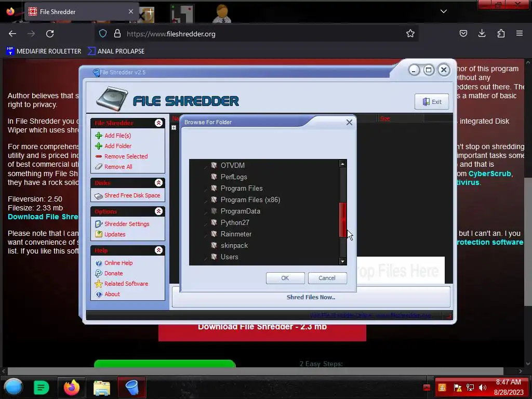Click OK in Browse For Folder

click(x=285, y=278)
